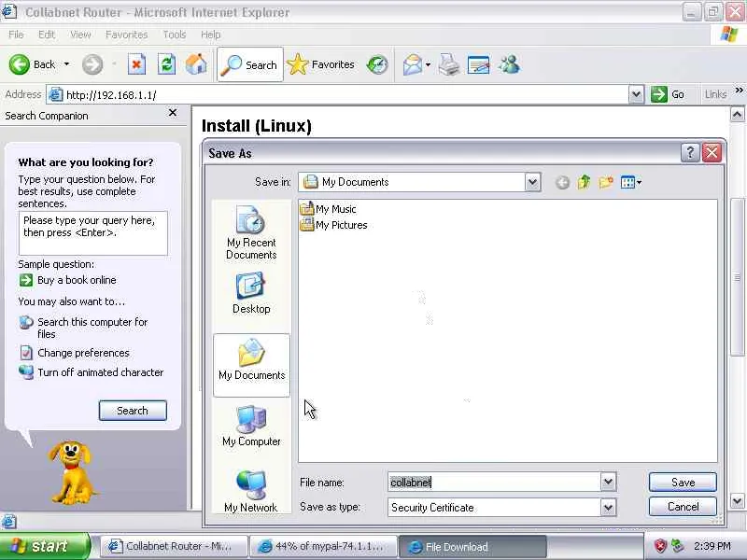Click the page scrollbar down arrow
Screen dimensions: 747x560
click(x=737, y=501)
